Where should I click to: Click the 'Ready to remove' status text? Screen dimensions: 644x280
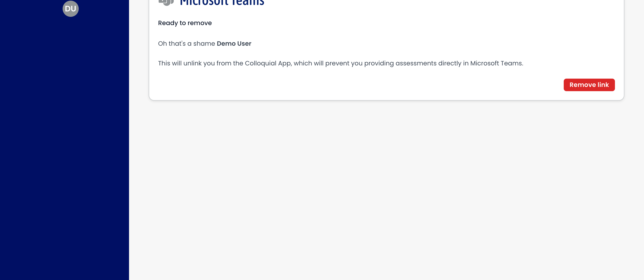click(x=185, y=23)
